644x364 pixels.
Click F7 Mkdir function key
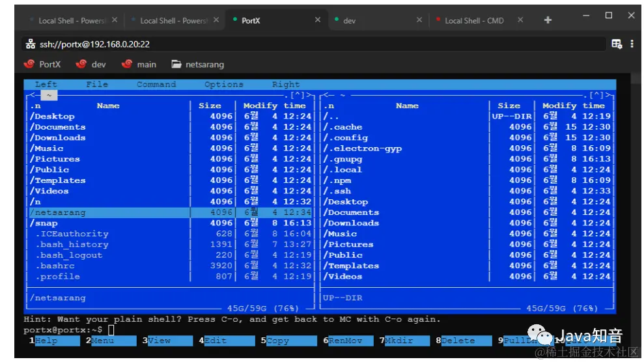click(x=404, y=341)
